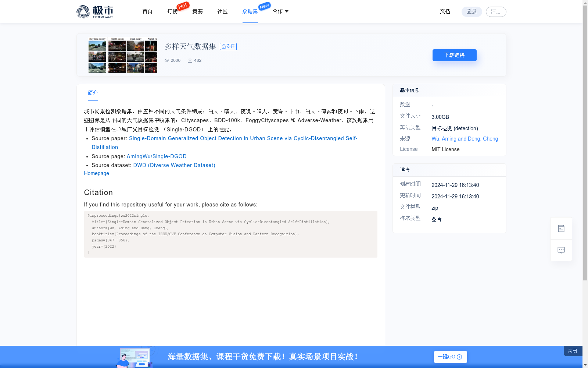This screenshot has width=588, height=368.
Task: Click the 下载链接 download button
Action: pyautogui.click(x=455, y=55)
